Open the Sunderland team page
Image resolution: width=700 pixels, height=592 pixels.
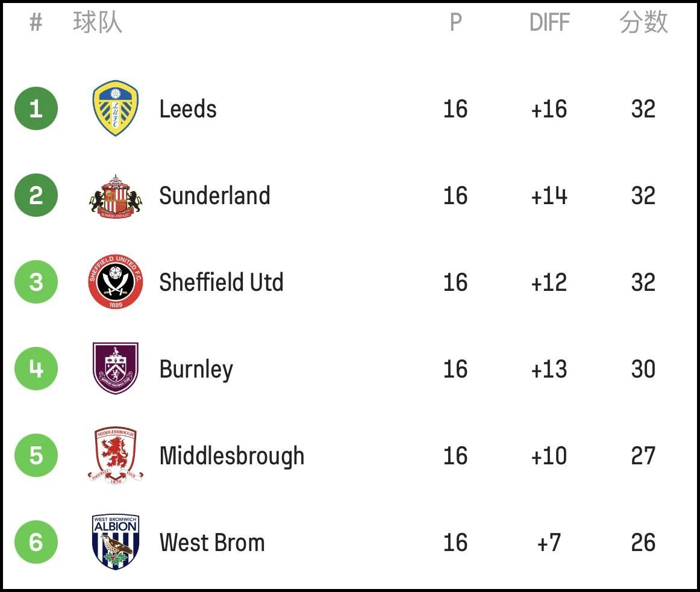(214, 196)
